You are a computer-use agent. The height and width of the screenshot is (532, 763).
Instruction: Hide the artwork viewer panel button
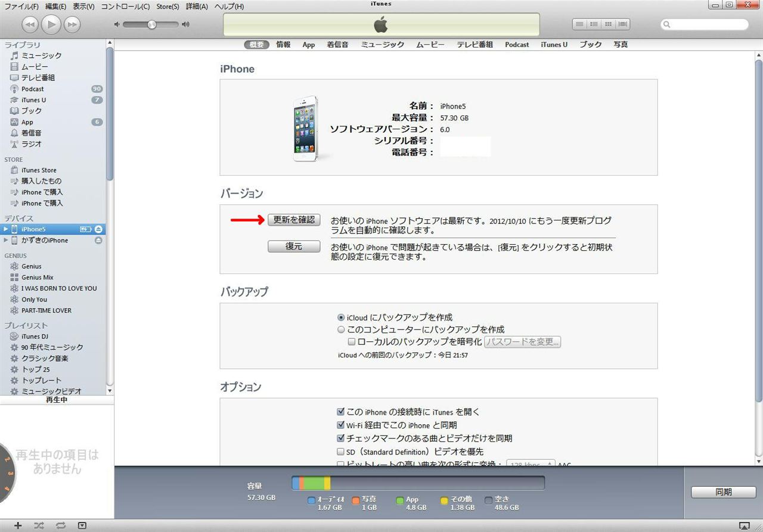[x=82, y=525]
